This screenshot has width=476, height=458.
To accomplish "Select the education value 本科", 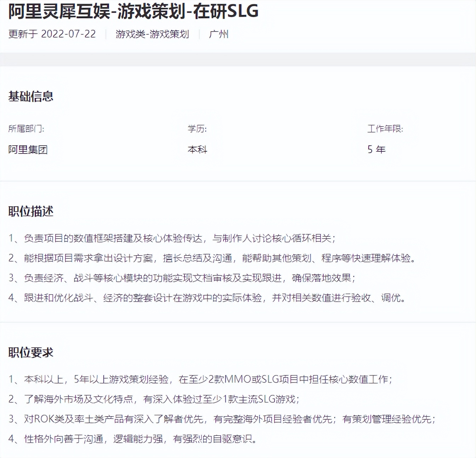I will (197, 150).
